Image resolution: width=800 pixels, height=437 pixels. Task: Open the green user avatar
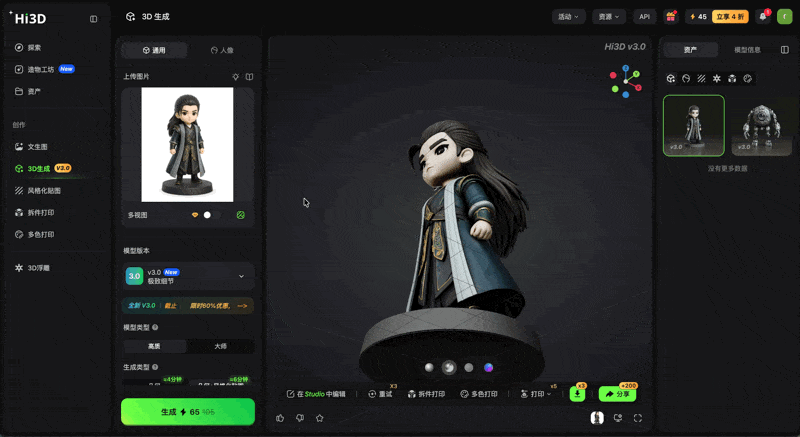point(784,17)
